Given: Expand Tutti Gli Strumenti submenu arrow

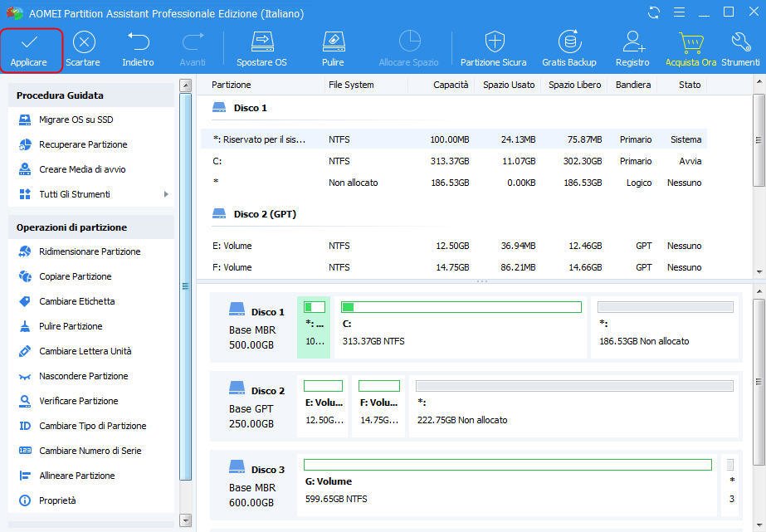Looking at the screenshot, I should [166, 194].
